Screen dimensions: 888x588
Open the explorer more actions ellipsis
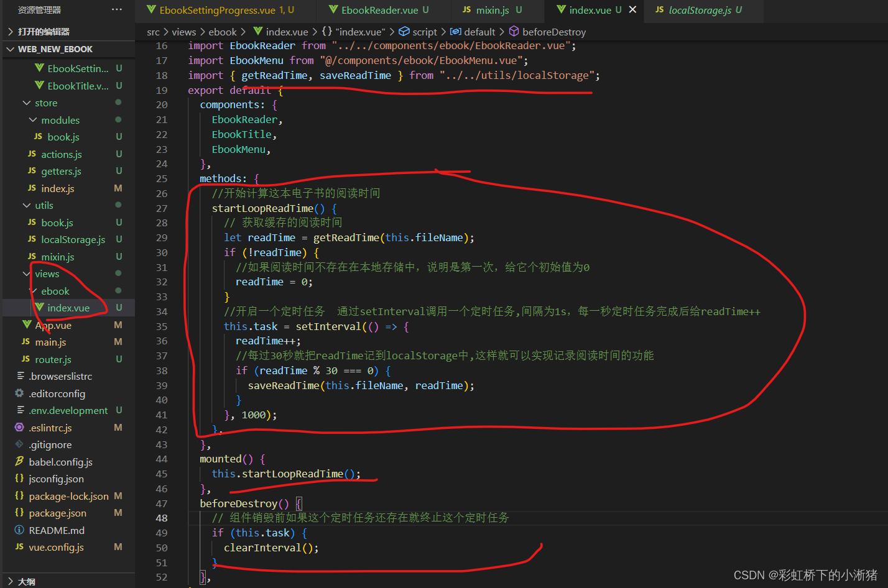click(117, 9)
